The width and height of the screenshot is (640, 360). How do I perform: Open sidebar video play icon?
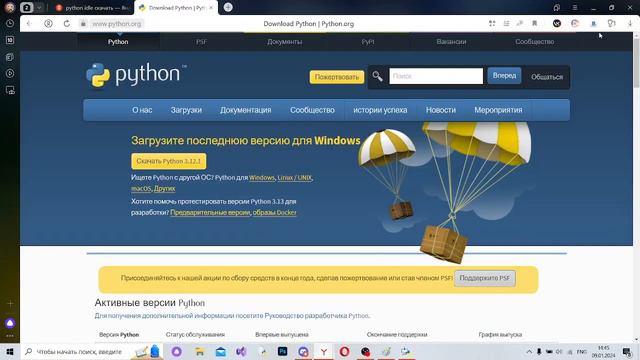click(10, 73)
